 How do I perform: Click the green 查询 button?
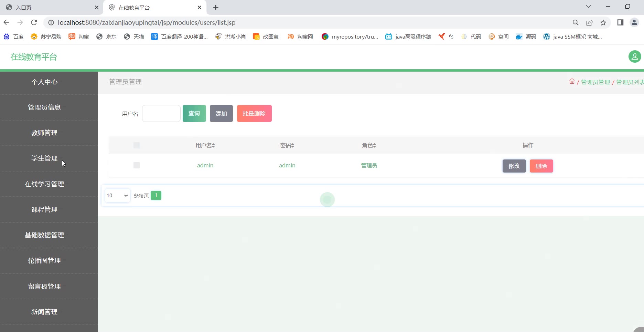click(194, 114)
